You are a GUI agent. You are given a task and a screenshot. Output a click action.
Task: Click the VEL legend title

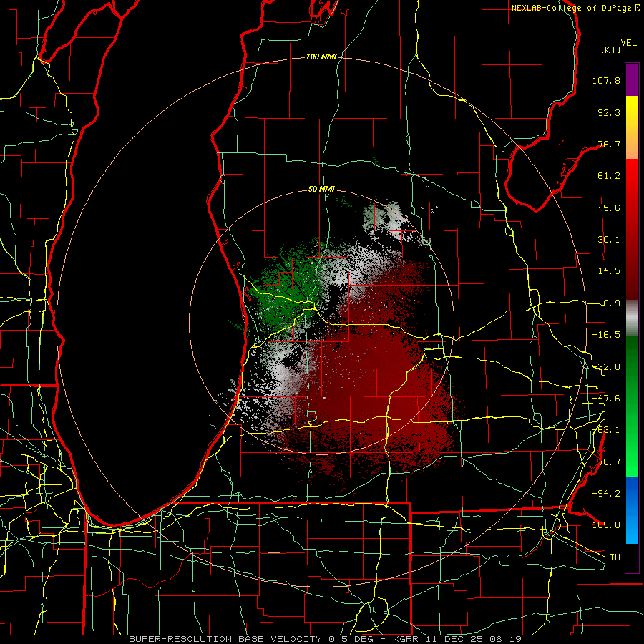pos(628,43)
